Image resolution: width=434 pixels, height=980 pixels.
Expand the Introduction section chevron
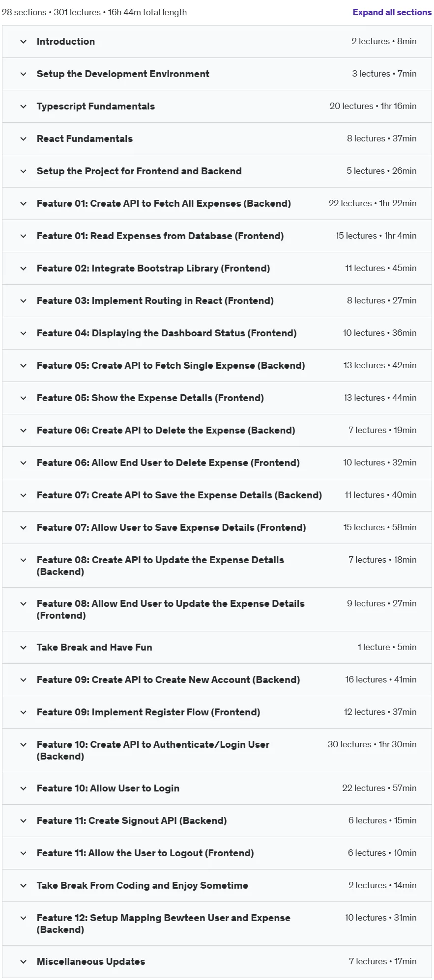(23, 42)
